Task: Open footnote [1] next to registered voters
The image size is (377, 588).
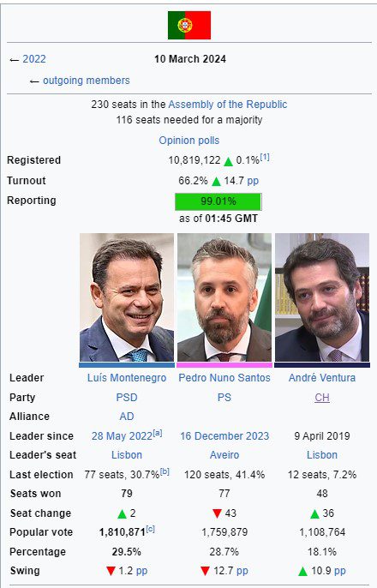Action: 265,157
